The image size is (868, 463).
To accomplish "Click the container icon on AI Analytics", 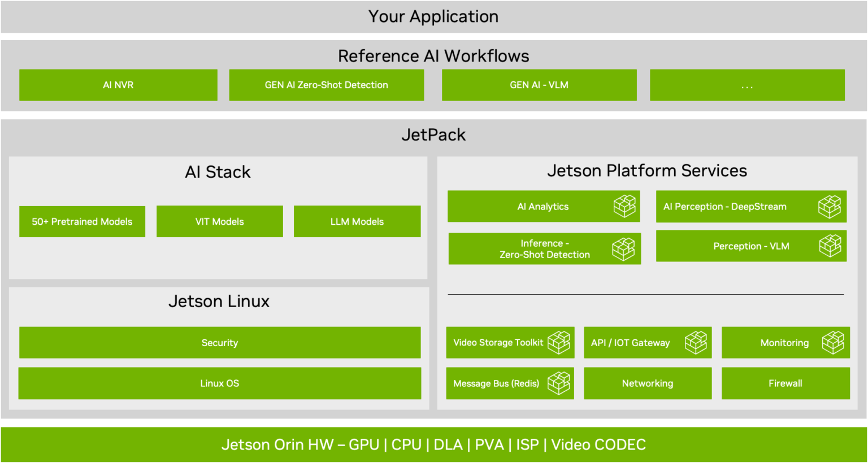I will coord(624,206).
